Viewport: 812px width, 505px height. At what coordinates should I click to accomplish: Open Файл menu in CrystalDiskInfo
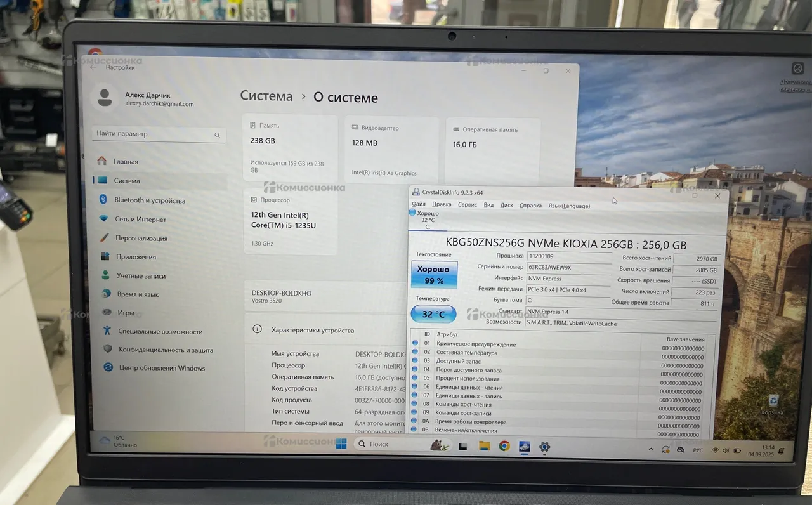[x=419, y=204]
